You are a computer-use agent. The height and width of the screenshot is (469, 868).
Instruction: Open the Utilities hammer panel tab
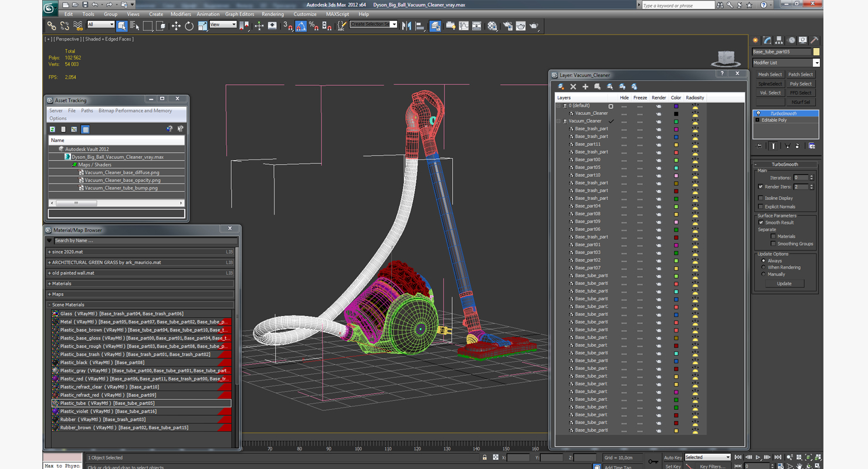click(814, 40)
